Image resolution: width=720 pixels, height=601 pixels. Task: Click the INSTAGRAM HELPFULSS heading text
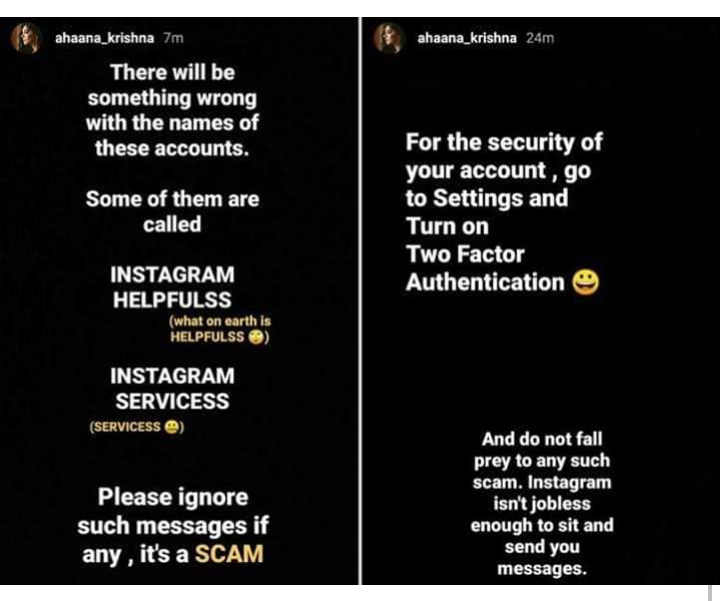point(172,287)
